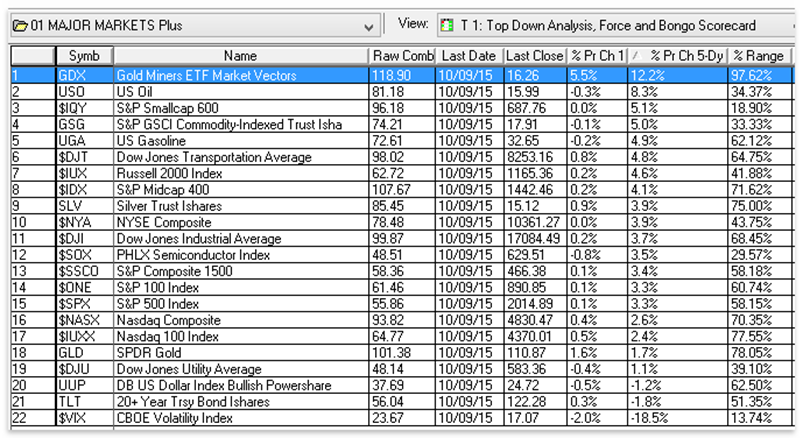Click the folder icon beside 01 MAJOR MARKETS Plus

coord(19,26)
